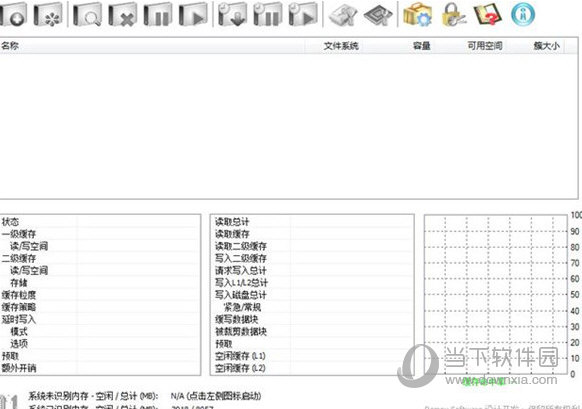Viewport: 582px width, 409px height.
Task: Select the 紧急/常规 row
Action: [313, 307]
